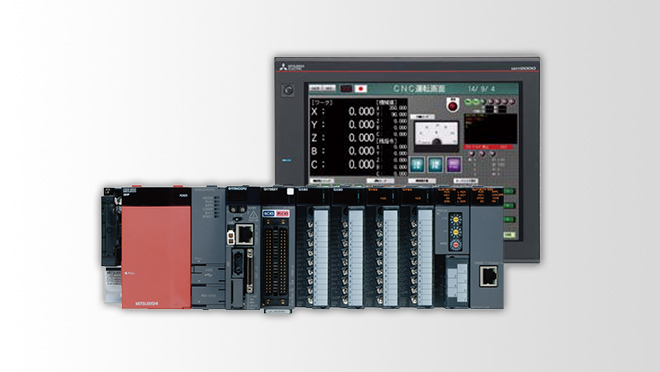Click the Mitsubishi Electric logo on HMI bezel
The image size is (660, 372).
[x=291, y=66]
